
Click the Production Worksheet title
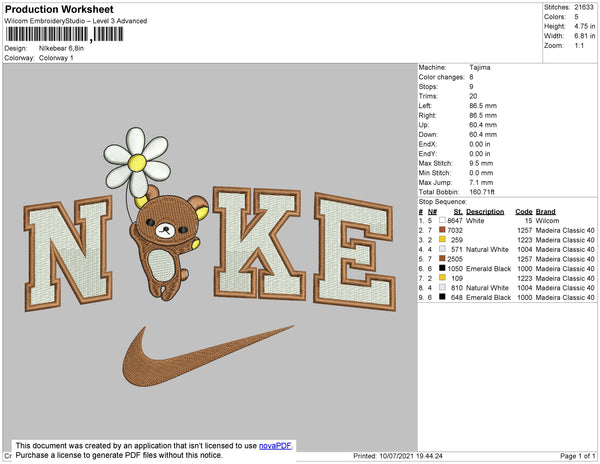pos(51,8)
